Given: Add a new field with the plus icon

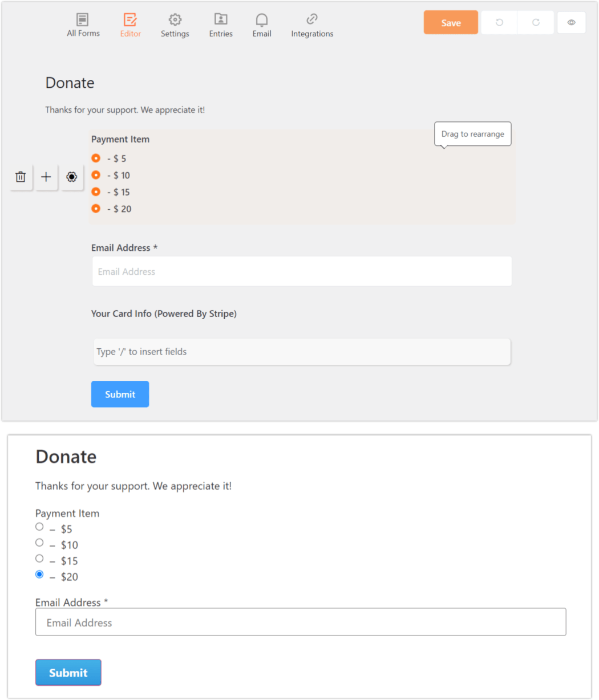Looking at the screenshot, I should tap(46, 177).
